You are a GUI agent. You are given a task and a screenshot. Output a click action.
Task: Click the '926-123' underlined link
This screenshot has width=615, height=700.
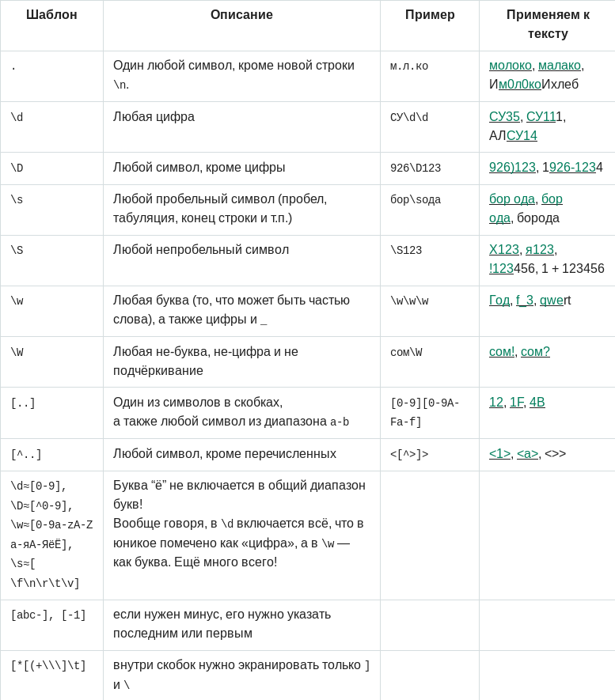pos(572,168)
